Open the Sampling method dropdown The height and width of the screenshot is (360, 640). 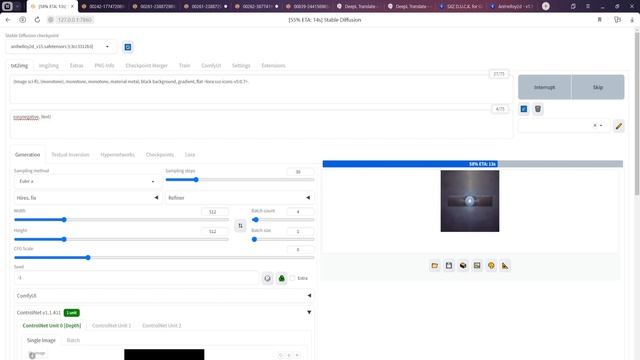pyautogui.click(x=87, y=181)
